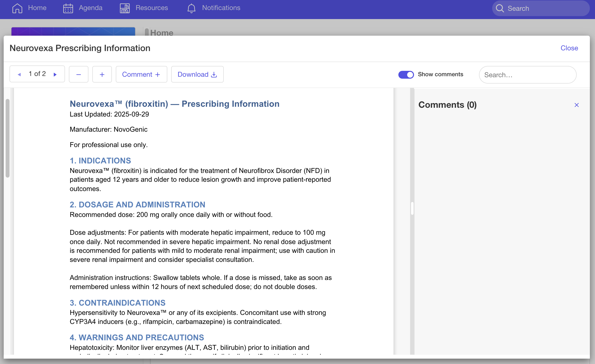Click the document search field placeholder

click(x=527, y=75)
